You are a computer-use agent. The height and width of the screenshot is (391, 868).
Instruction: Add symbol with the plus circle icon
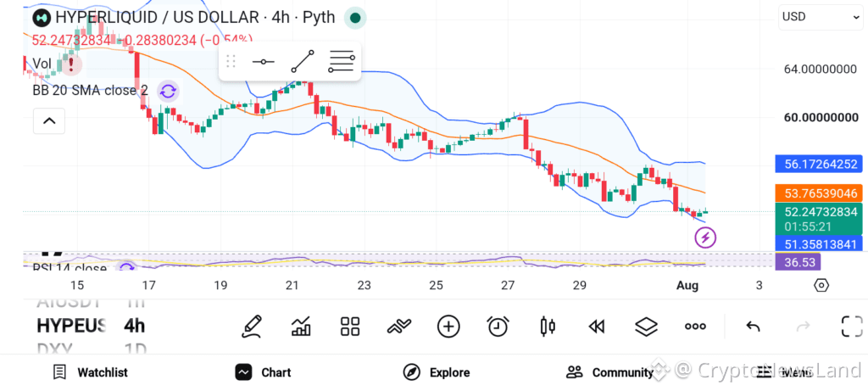[448, 327]
